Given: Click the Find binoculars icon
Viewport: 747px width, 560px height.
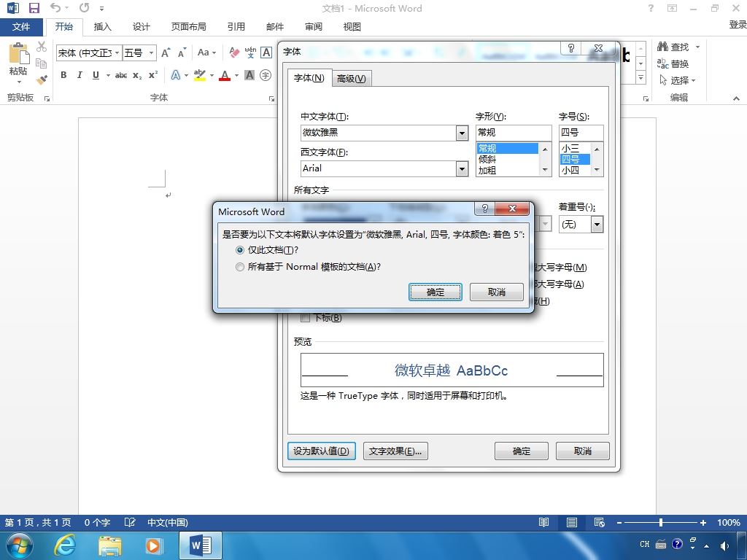Looking at the screenshot, I should point(662,47).
